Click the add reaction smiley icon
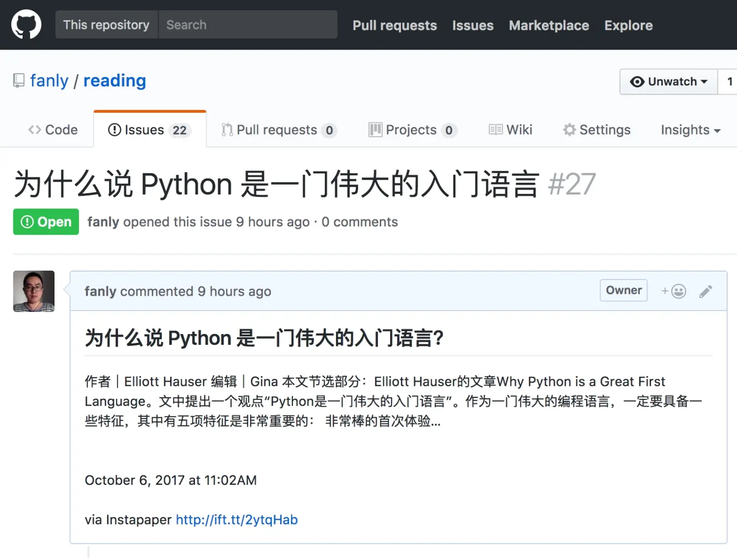The height and width of the screenshot is (560, 737). [x=674, y=291]
